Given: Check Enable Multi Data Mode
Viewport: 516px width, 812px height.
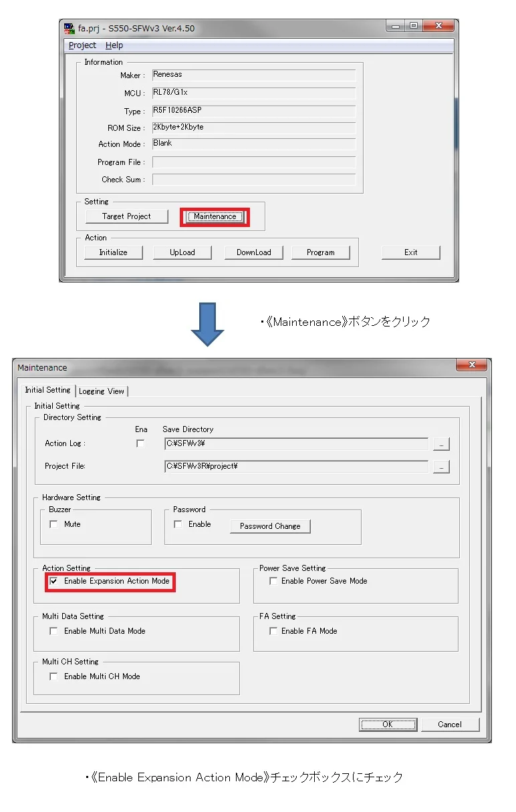Looking at the screenshot, I should point(54,631).
